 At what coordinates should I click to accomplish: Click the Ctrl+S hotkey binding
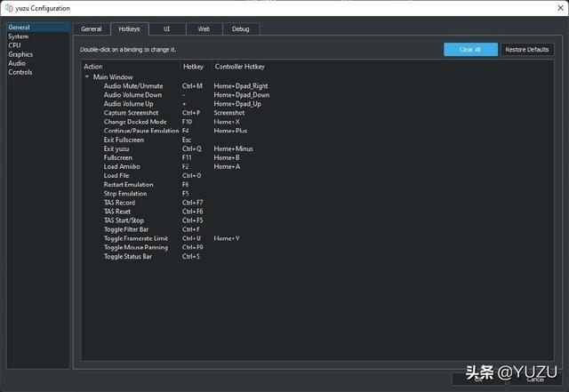[x=191, y=256]
